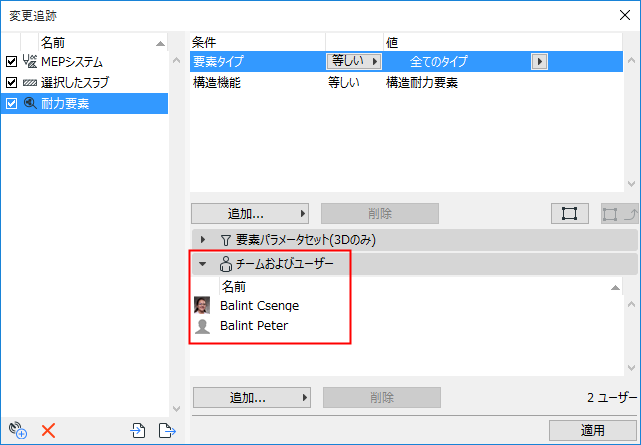Image resolution: width=641 pixels, height=445 pixels.
Task: Click the 条件 column header
Action: pyautogui.click(x=258, y=42)
